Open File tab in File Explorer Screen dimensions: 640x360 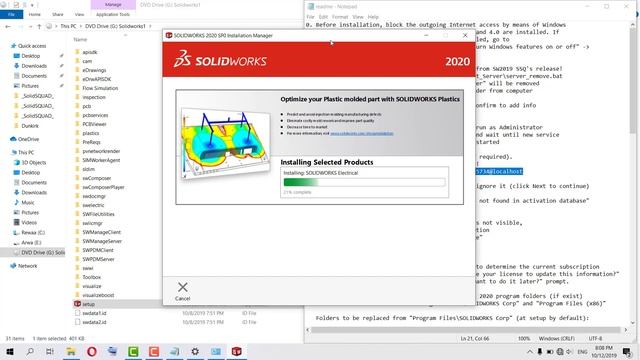pyautogui.click(x=11, y=14)
